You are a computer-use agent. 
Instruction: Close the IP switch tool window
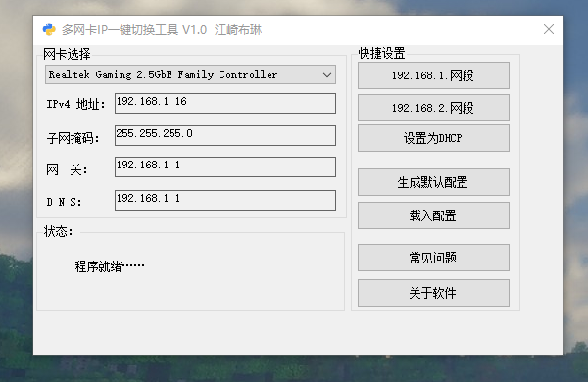549,29
